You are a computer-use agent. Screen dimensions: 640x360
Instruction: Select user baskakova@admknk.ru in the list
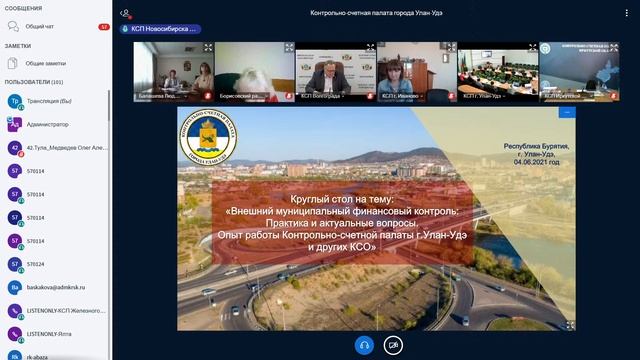pos(56,288)
